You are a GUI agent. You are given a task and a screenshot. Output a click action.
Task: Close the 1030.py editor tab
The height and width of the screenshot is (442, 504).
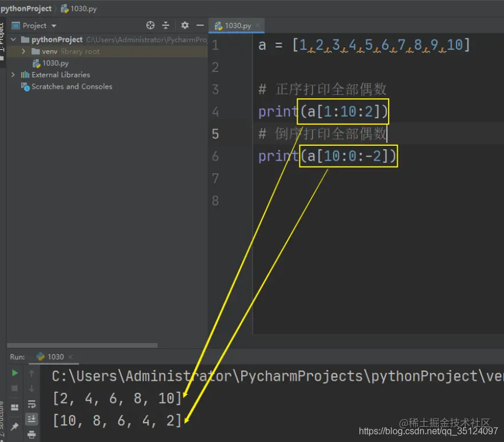[x=258, y=25]
